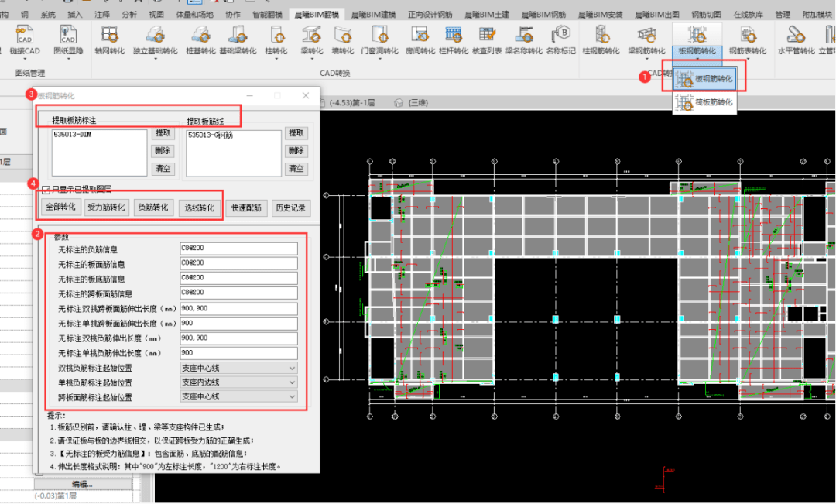Click the 全部转化 button

[x=60, y=207]
